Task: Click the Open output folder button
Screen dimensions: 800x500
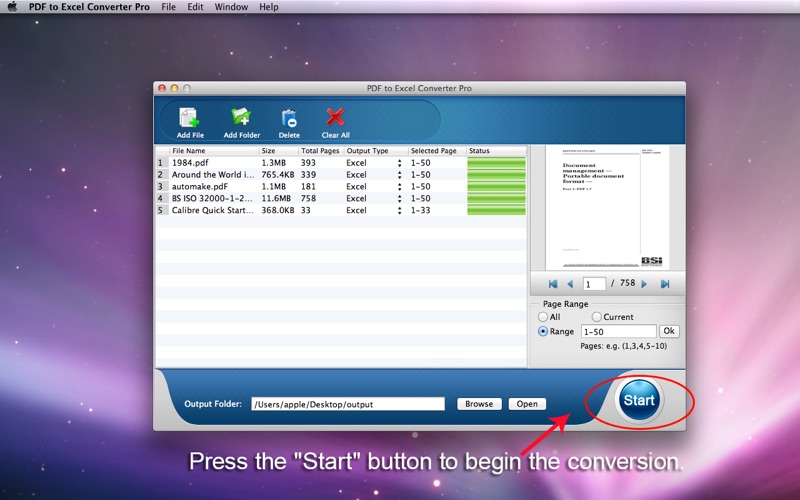Action: pos(527,404)
